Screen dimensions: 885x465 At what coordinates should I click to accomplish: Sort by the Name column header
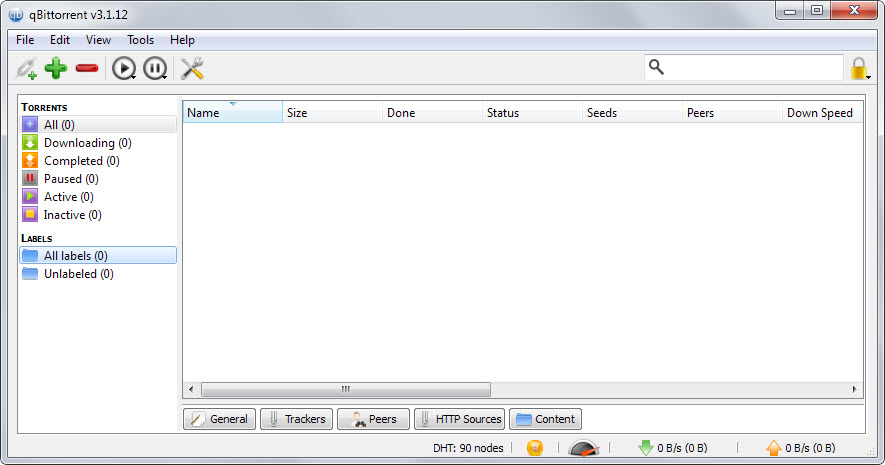[x=233, y=112]
